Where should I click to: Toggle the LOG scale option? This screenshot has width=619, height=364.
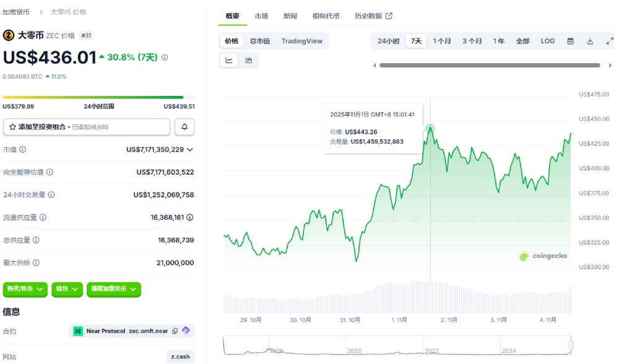[x=548, y=41]
